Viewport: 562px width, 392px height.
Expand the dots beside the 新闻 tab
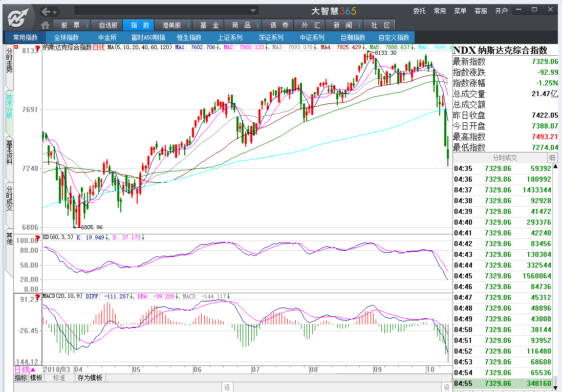(x=359, y=26)
